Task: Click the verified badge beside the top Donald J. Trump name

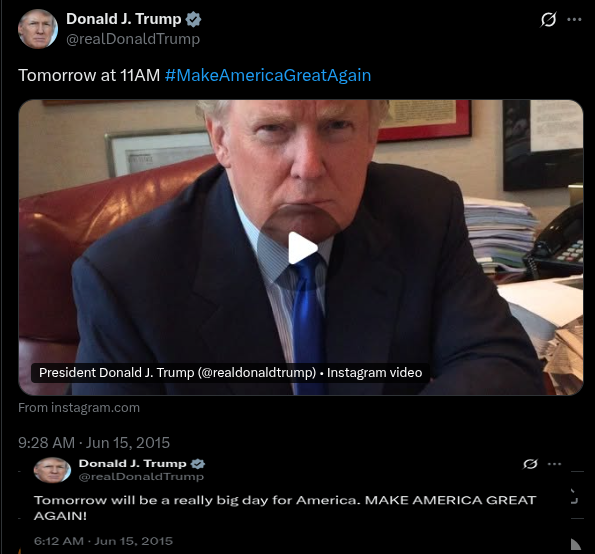Action: (x=193, y=19)
